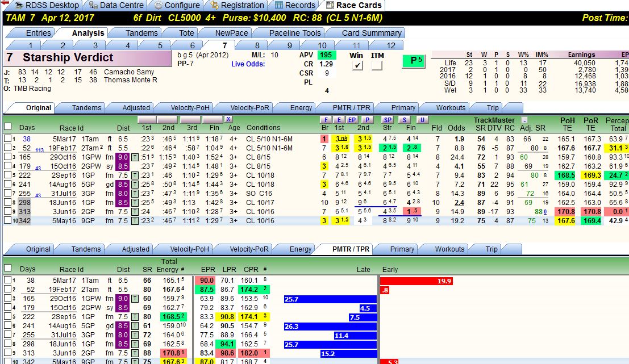
Task: Click the green P5 ranking button
Action: [413, 61]
